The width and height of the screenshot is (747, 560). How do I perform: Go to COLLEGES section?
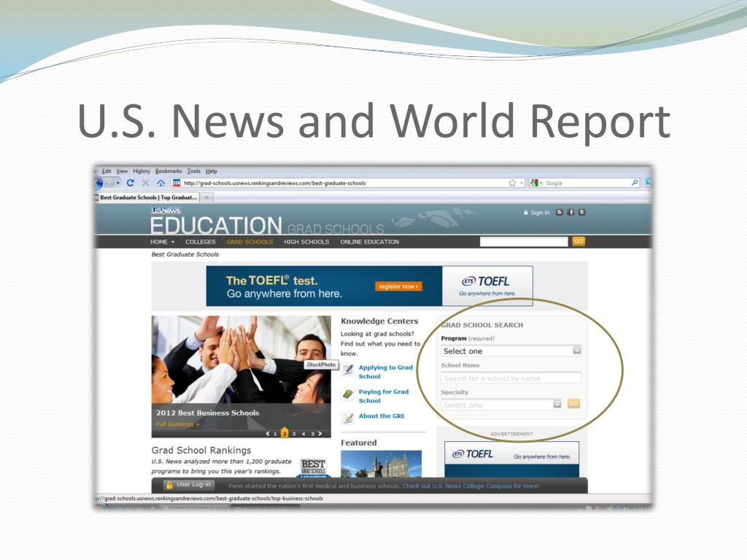pos(200,242)
